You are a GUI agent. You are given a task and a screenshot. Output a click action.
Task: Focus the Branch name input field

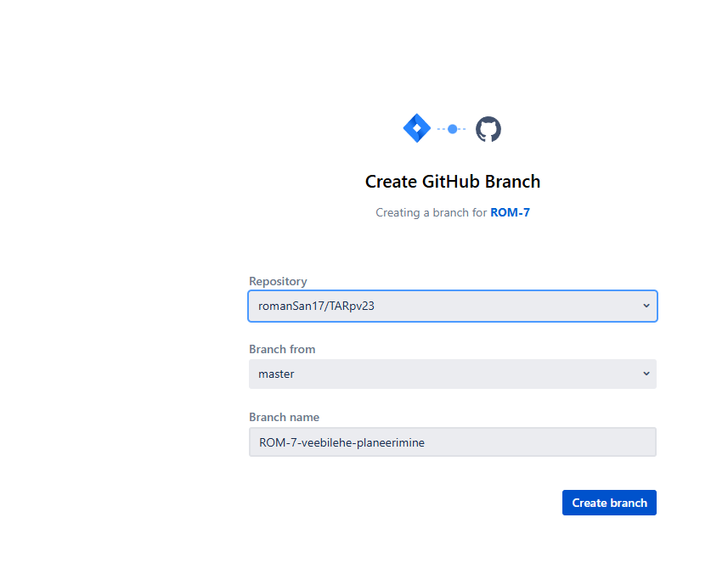[x=453, y=442]
